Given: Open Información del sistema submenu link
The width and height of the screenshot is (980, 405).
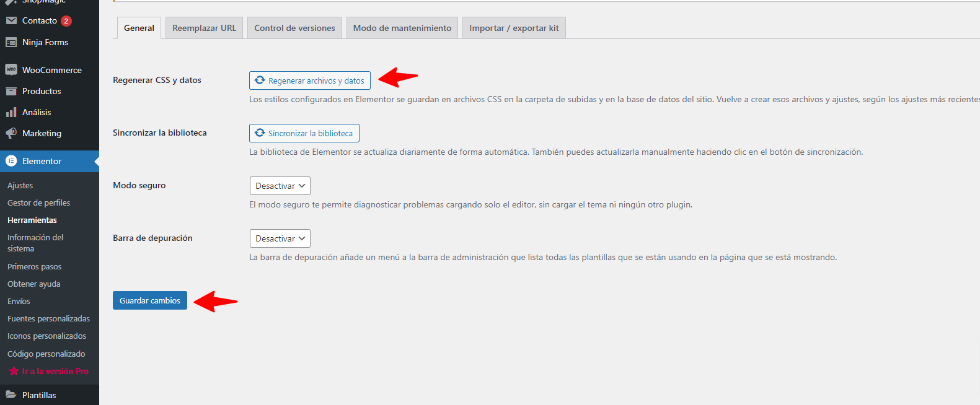Looking at the screenshot, I should pyautogui.click(x=35, y=243).
